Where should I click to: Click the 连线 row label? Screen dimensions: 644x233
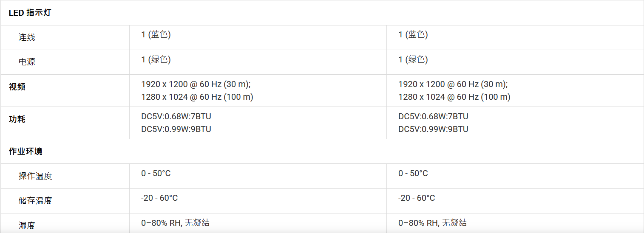[27, 37]
